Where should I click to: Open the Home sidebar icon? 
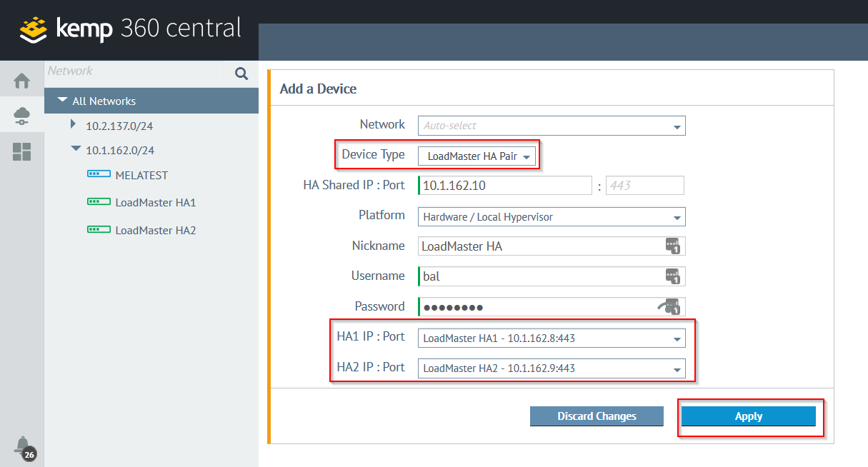tap(21, 81)
